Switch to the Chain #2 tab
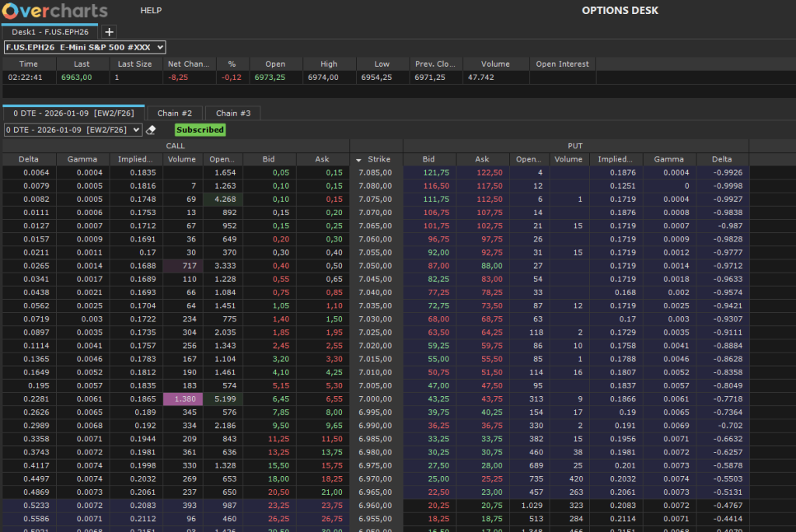The image size is (796, 532). (x=174, y=113)
